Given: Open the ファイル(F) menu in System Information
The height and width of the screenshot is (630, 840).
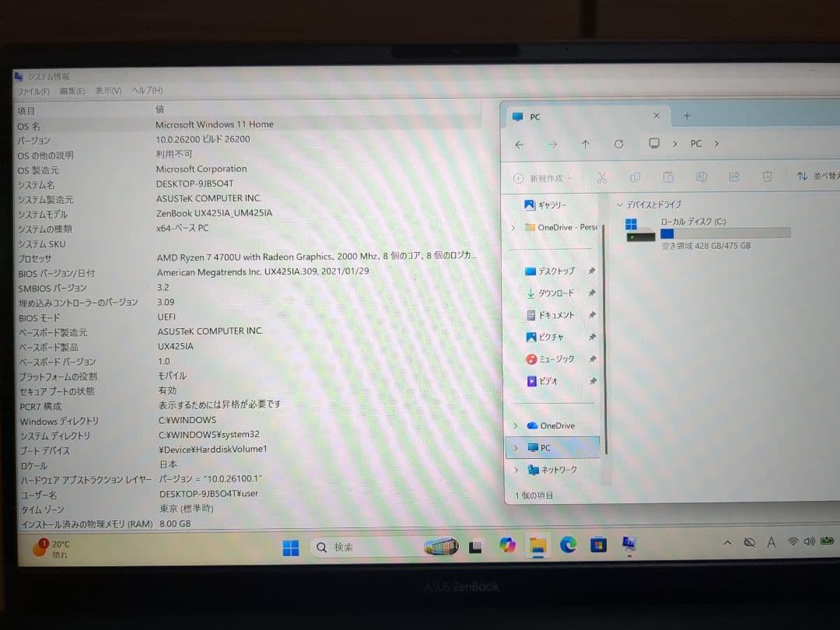Looking at the screenshot, I should pos(33,92).
